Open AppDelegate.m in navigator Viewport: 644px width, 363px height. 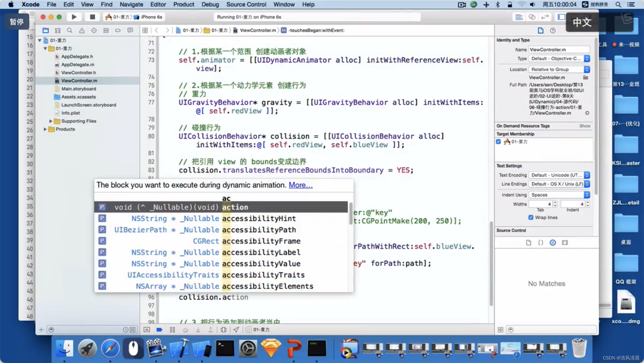point(78,65)
